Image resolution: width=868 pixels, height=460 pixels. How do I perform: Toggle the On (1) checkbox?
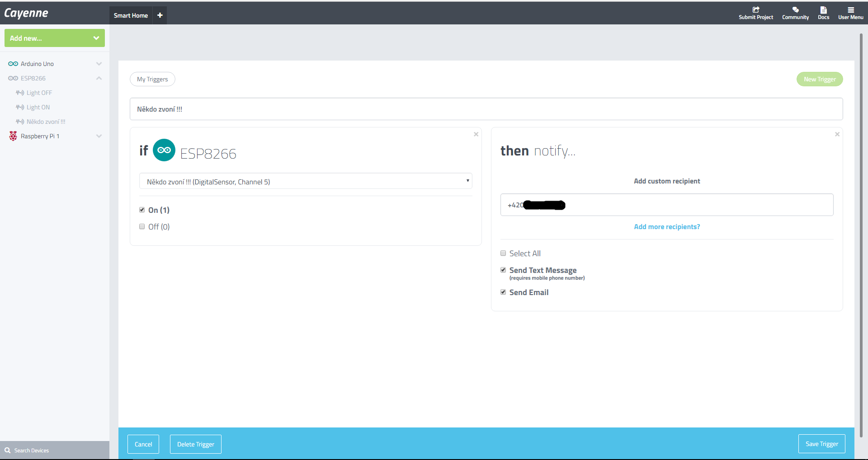142,210
